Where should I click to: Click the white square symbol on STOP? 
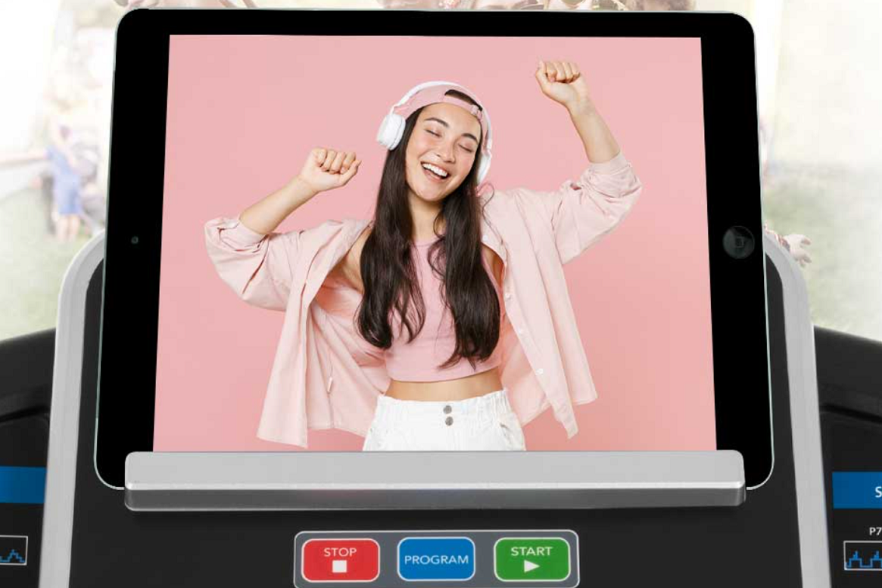(340, 567)
